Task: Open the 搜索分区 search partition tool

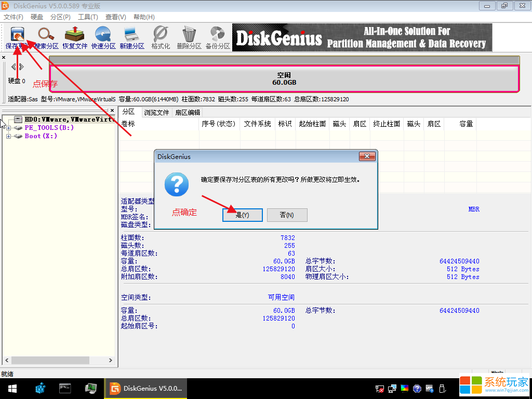Action: point(46,38)
